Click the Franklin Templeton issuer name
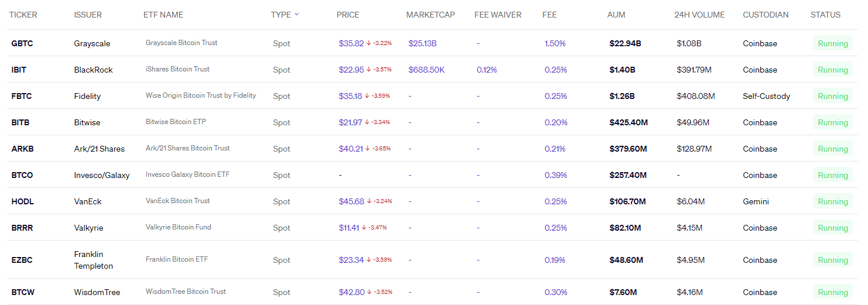Viewport: 868px width, 305px height. (93, 260)
